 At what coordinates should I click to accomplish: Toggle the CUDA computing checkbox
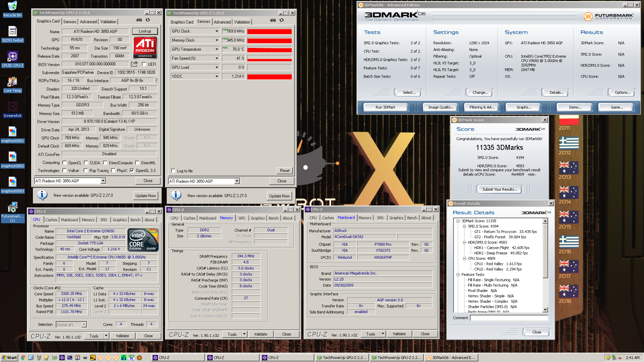(86, 163)
